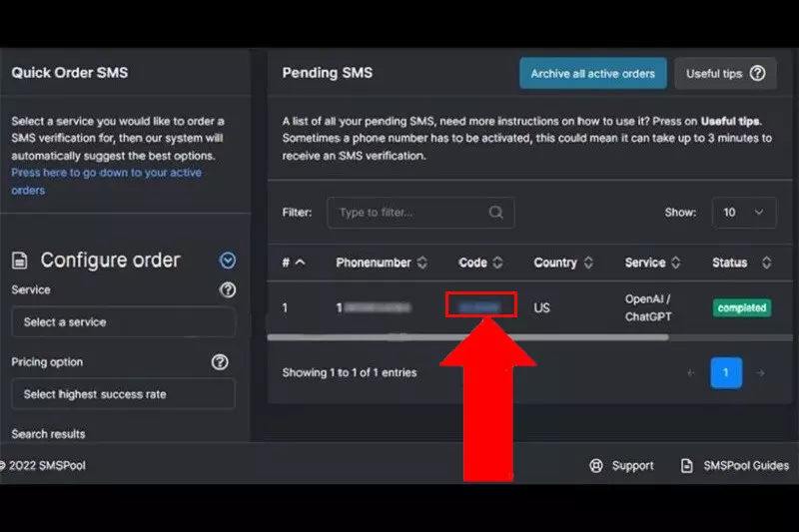The height and width of the screenshot is (532, 799).
Task: Click Archive all active orders button
Action: pyautogui.click(x=592, y=73)
